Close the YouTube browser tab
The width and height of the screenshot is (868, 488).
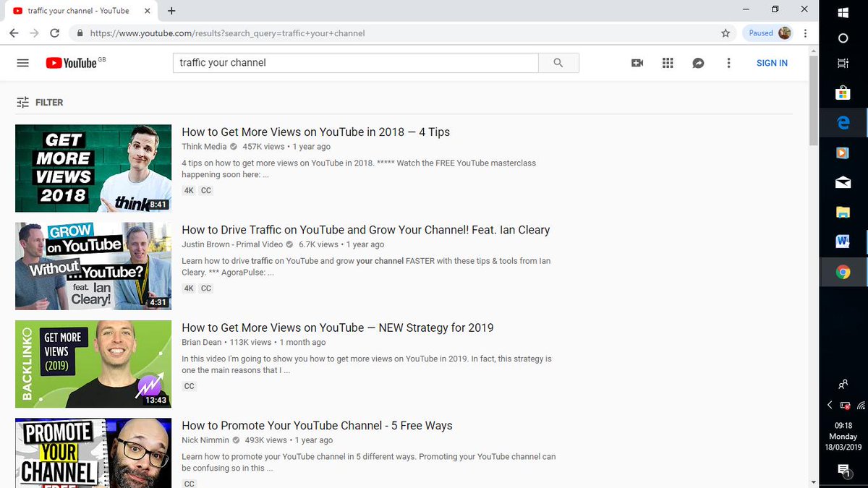click(147, 11)
